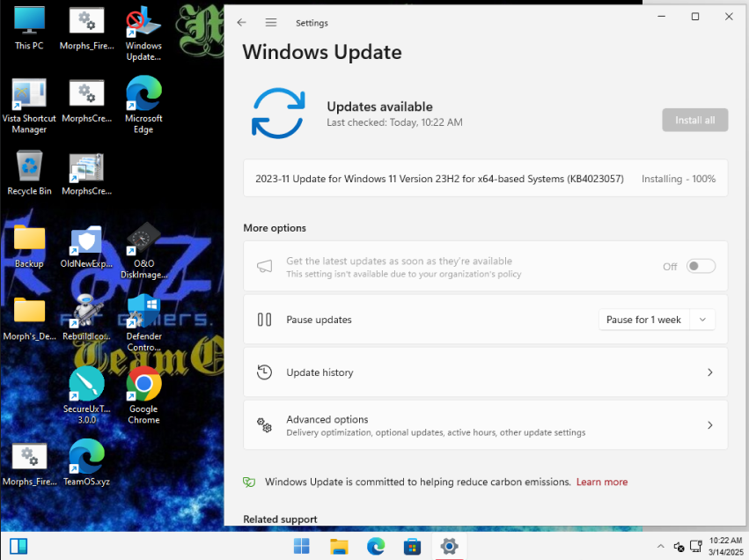Click the Settings gear taskbar icon
This screenshot has width=749, height=560.
tap(449, 546)
